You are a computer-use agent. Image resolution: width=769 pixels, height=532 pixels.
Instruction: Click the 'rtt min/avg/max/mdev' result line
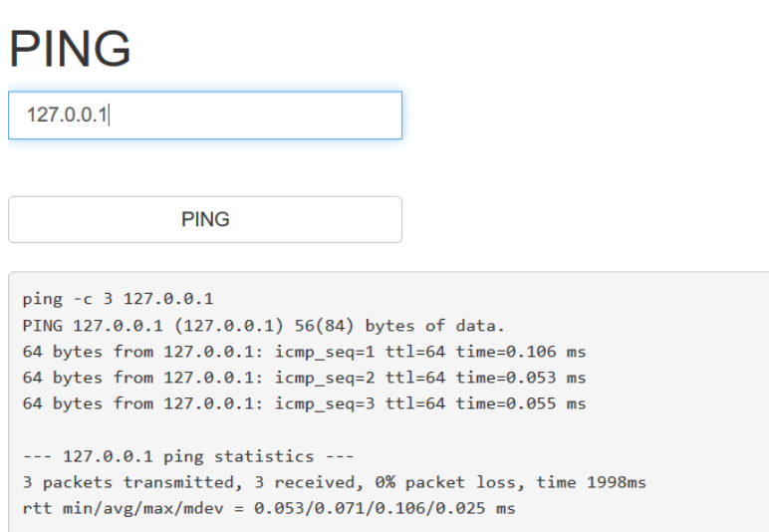point(269,508)
